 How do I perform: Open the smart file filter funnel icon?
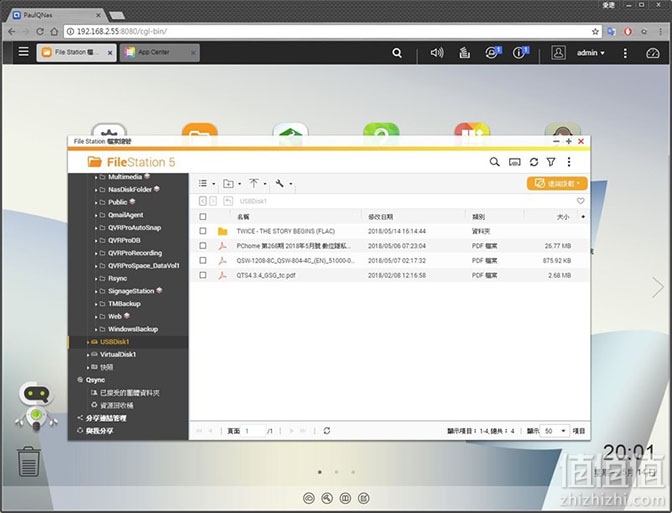[551, 162]
